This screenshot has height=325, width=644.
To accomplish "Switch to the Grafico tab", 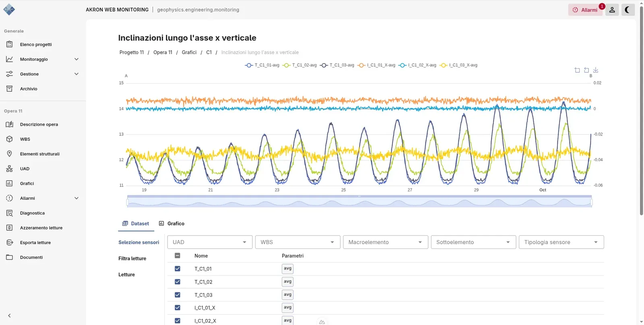I will [x=172, y=224].
